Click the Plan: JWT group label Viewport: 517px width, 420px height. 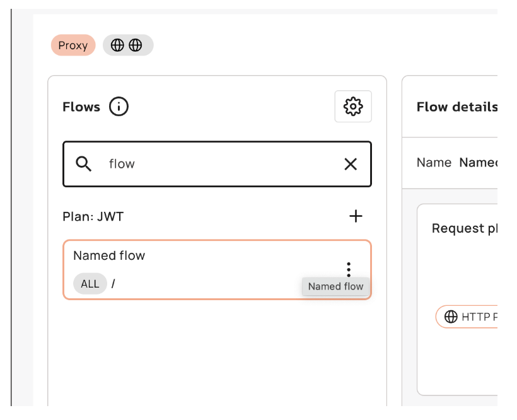(93, 216)
